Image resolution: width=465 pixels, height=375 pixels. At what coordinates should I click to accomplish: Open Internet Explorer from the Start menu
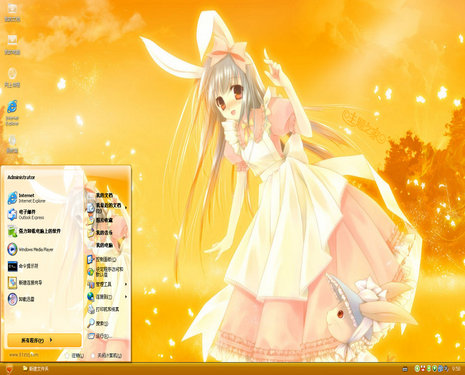(x=27, y=198)
